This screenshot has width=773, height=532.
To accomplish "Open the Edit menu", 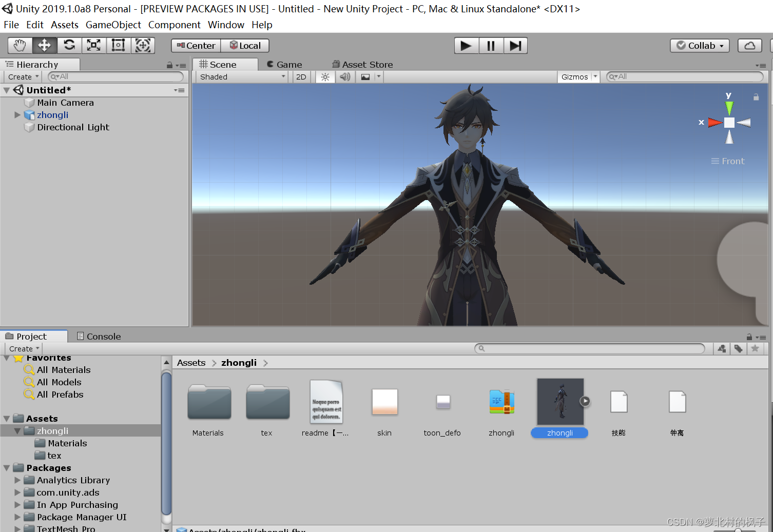I will (35, 25).
